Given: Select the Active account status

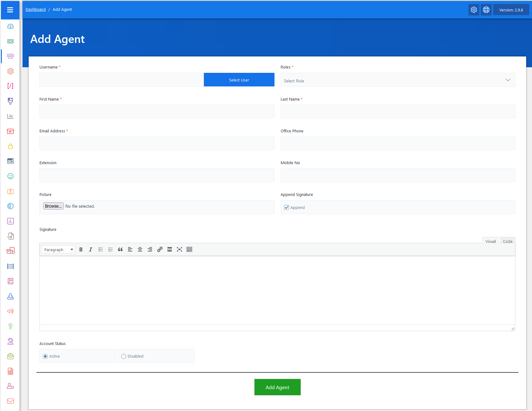Looking at the screenshot, I should pyautogui.click(x=46, y=356).
